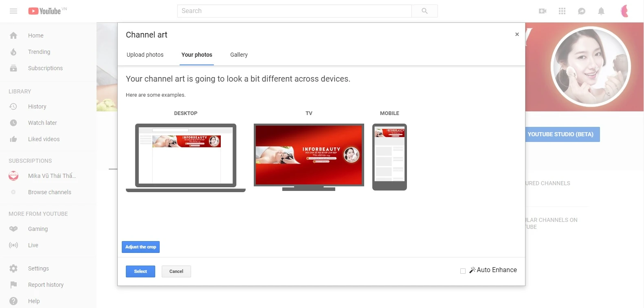Viewport: 644px width, 308px height.
Task: Close the Channel art dialog
Action: coord(517,34)
